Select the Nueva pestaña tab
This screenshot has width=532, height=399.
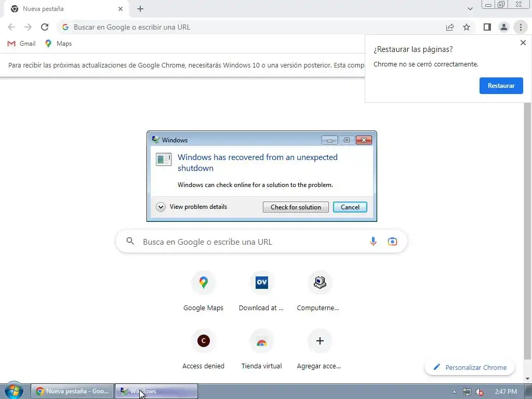pyautogui.click(x=66, y=9)
